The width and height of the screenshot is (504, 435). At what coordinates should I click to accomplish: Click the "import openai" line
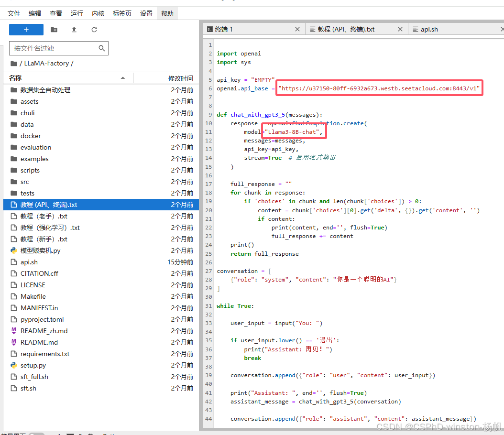[x=239, y=54]
